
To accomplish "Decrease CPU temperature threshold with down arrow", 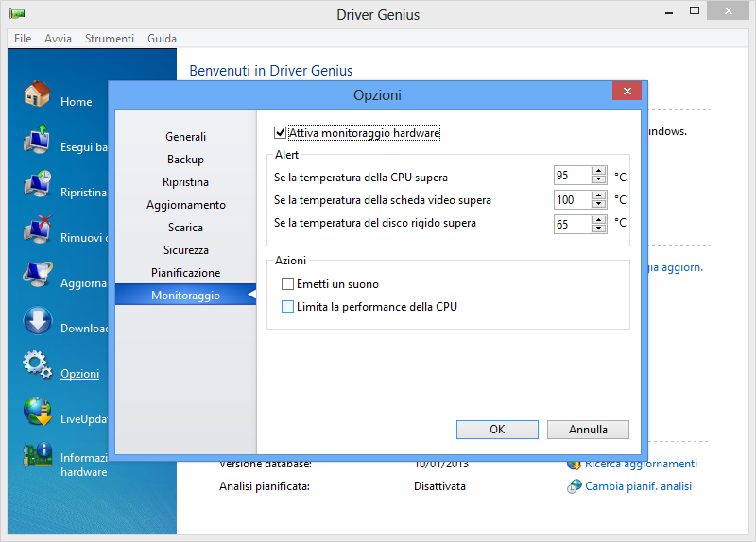I will point(599,179).
